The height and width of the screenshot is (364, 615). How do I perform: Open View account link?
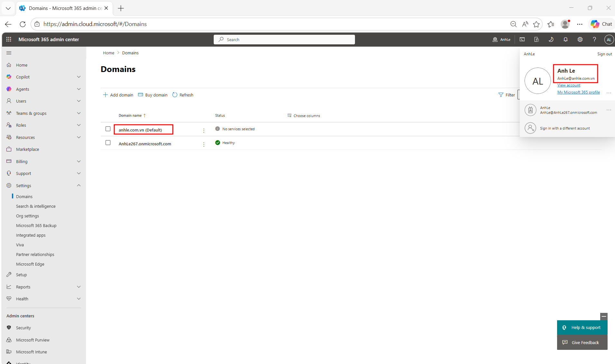coord(569,85)
